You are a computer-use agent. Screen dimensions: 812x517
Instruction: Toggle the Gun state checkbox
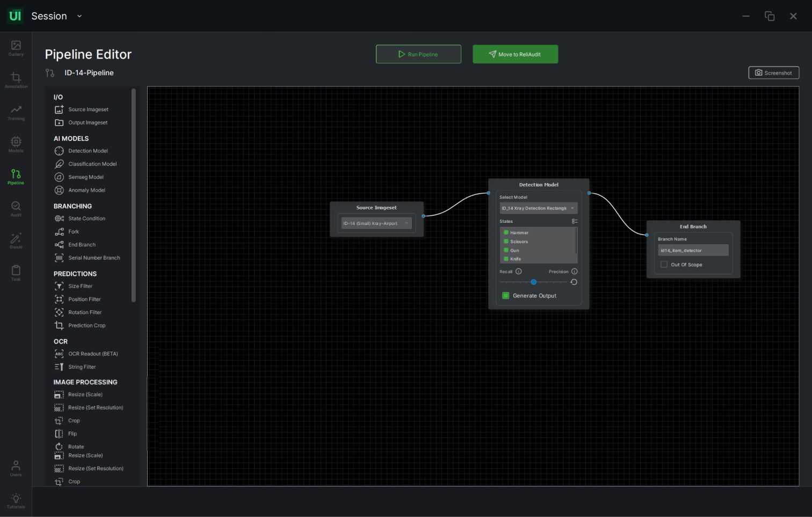tap(506, 250)
